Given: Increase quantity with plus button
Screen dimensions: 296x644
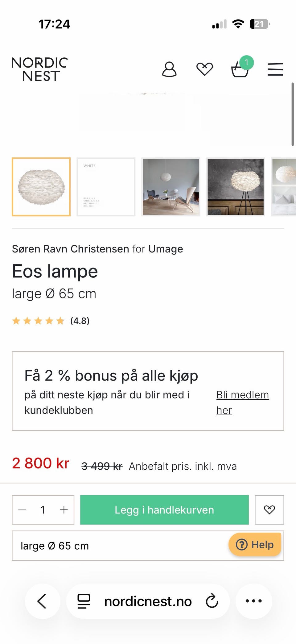Looking at the screenshot, I should (x=64, y=510).
